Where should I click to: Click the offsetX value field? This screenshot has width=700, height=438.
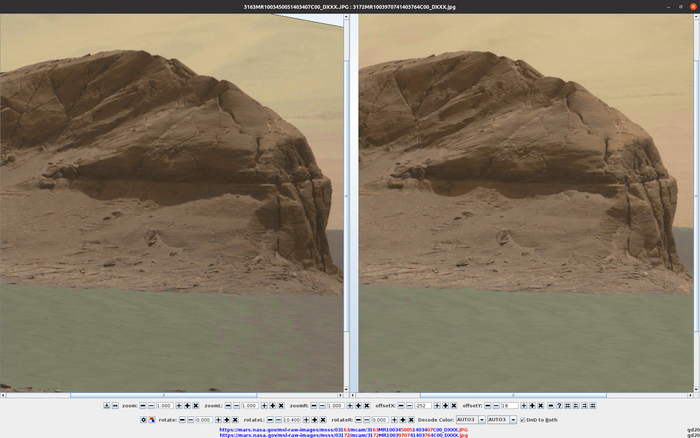coord(422,405)
